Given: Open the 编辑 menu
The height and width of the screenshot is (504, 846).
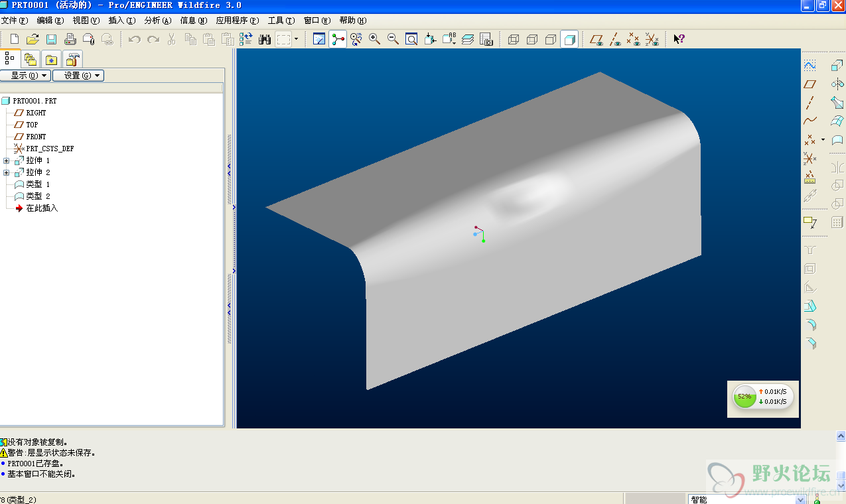Looking at the screenshot, I should [50, 21].
